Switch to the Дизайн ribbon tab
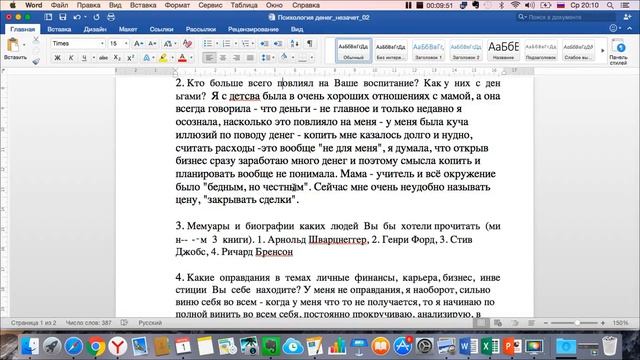The height and width of the screenshot is (360, 640). coord(95,29)
